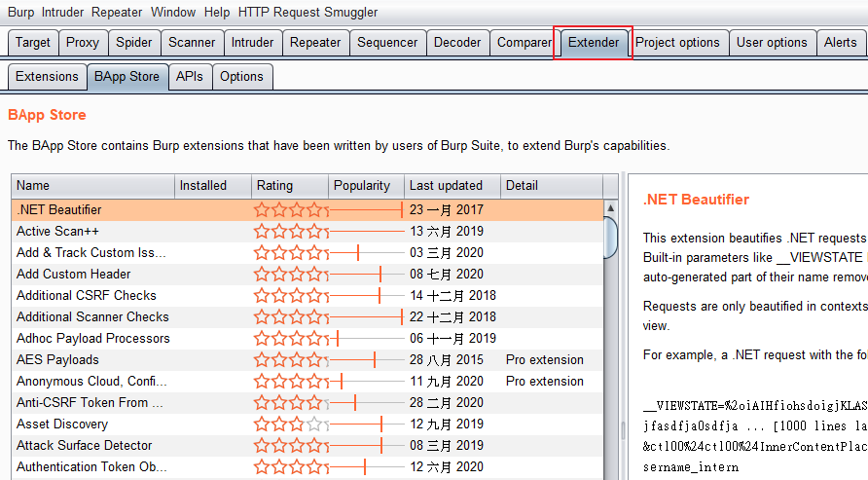This screenshot has height=480, width=868.
Task: Click the extension list scrollbar up arrow
Action: click(610, 208)
